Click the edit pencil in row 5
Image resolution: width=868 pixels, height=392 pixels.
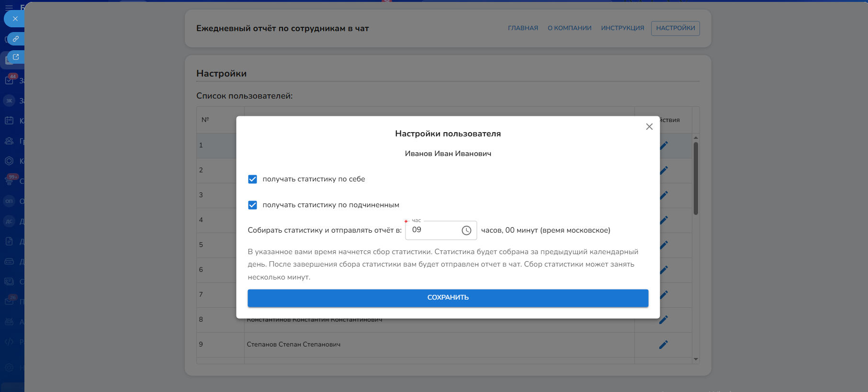tap(664, 245)
